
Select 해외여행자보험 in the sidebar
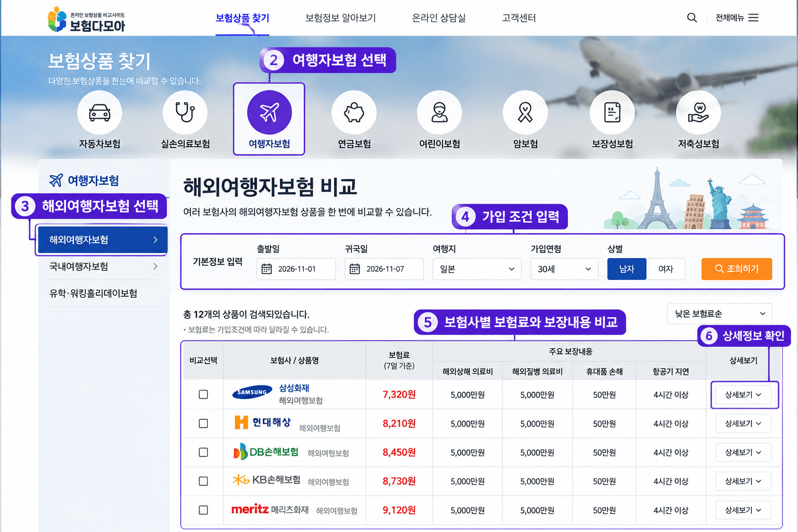pos(103,240)
